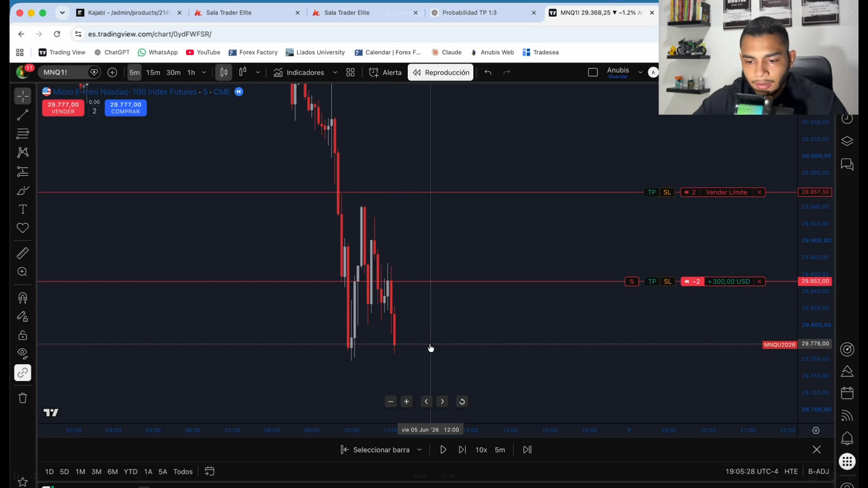Image resolution: width=868 pixels, height=488 pixels.
Task: Toggle magnet mode
Action: 23,298
